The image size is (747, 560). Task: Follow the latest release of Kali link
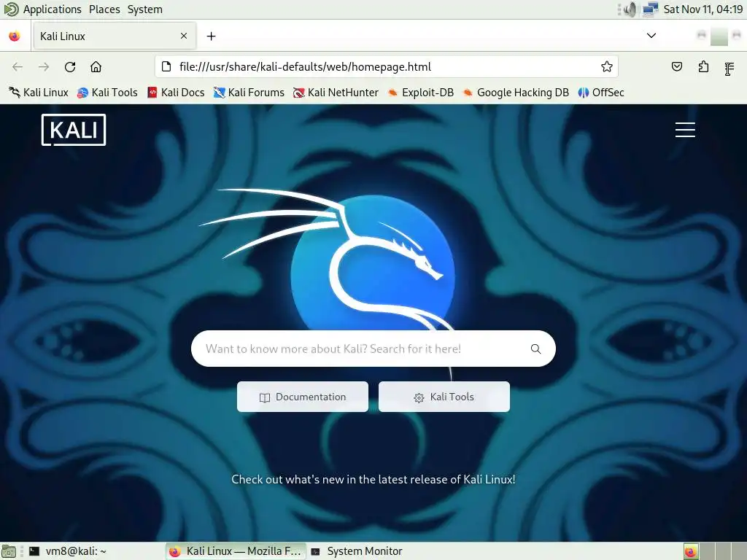click(x=373, y=480)
